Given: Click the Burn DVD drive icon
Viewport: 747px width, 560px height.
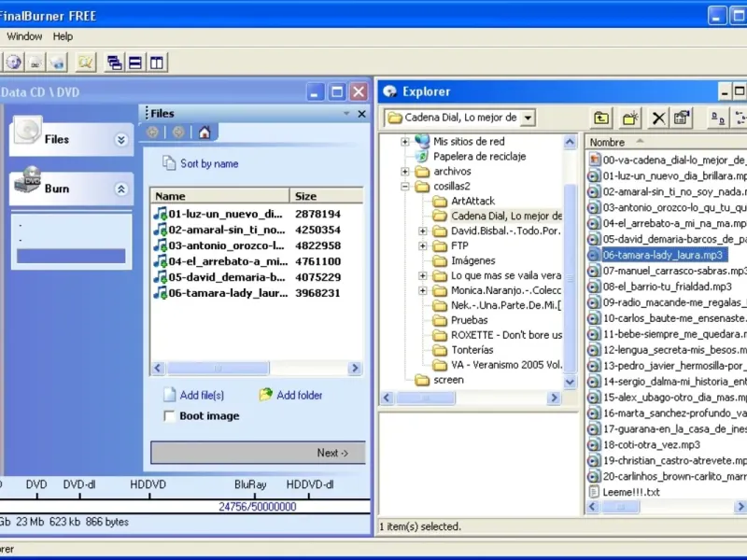Looking at the screenshot, I should 28,180.
